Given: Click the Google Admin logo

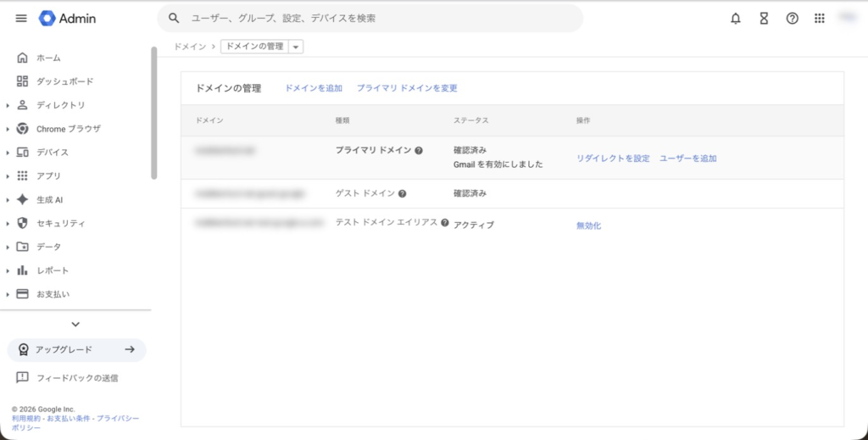Looking at the screenshot, I should 67,19.
